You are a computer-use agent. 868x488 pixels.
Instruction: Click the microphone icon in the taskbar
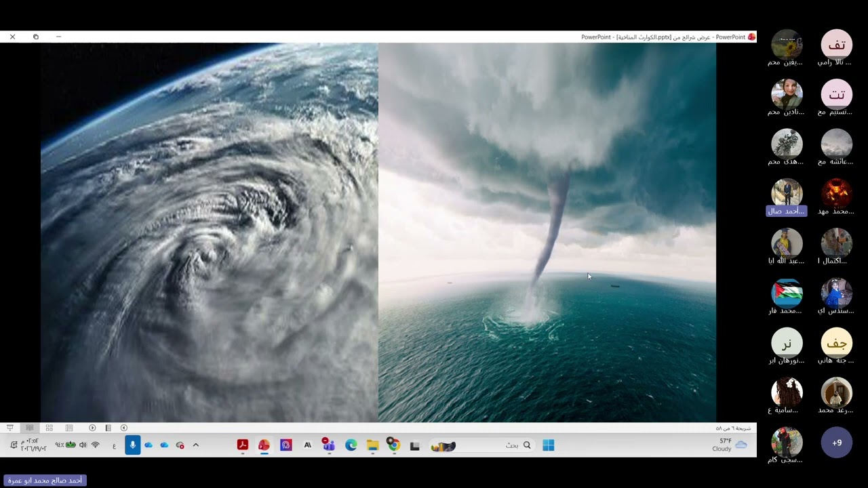coord(133,445)
